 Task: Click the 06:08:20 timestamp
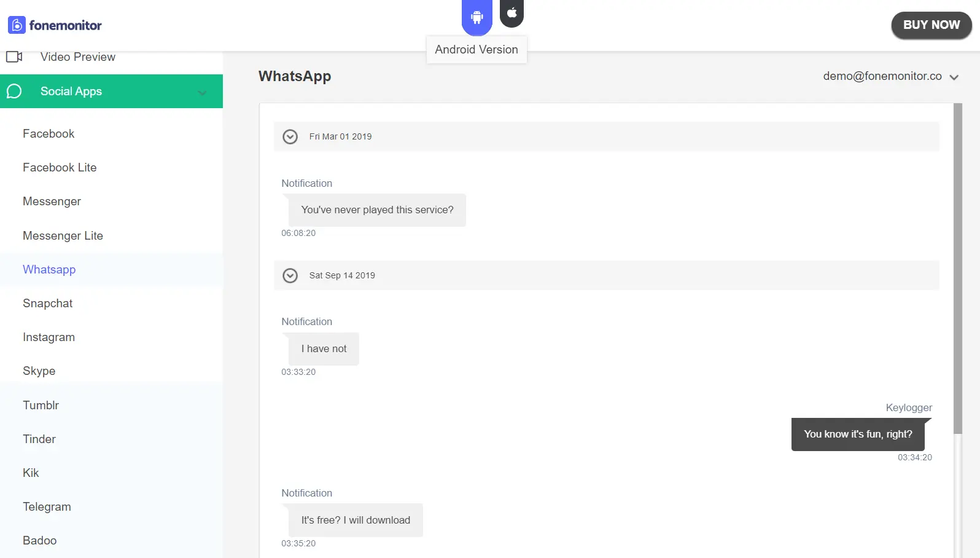298,234
